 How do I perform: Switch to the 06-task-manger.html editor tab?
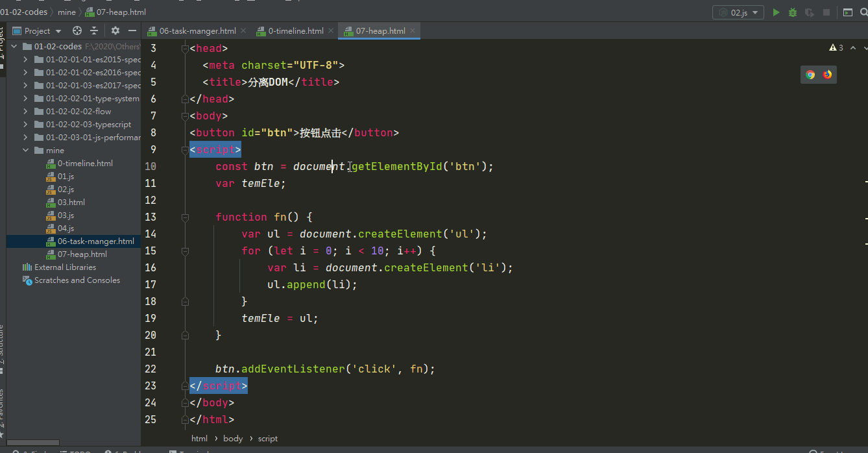pyautogui.click(x=197, y=31)
